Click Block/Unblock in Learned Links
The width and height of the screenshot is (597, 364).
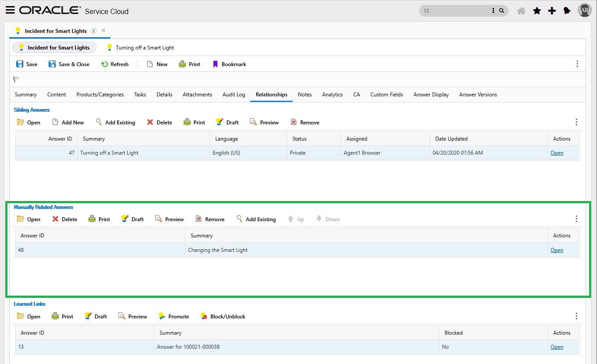[223, 317]
